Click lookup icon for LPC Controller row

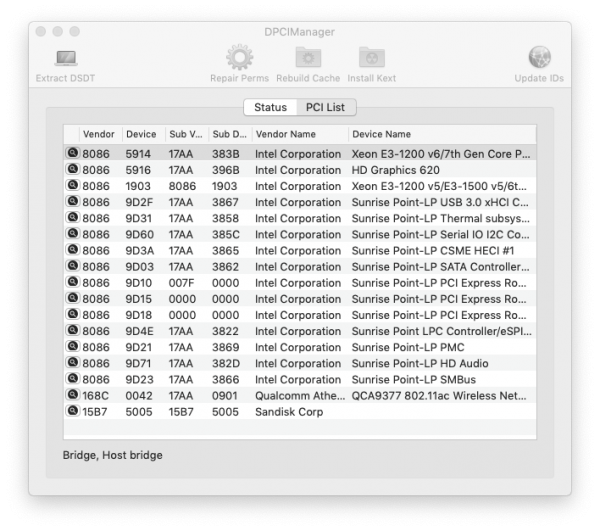click(72, 330)
